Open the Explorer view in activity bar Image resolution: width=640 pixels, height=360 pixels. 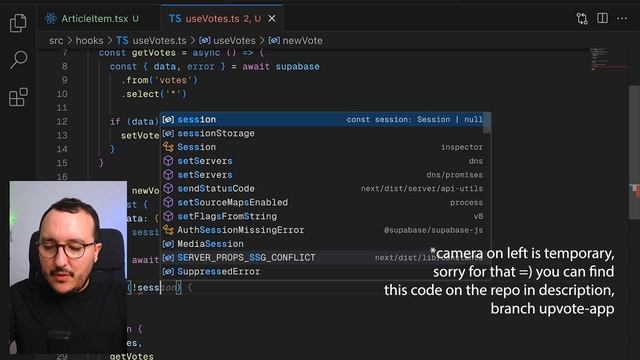18,22
